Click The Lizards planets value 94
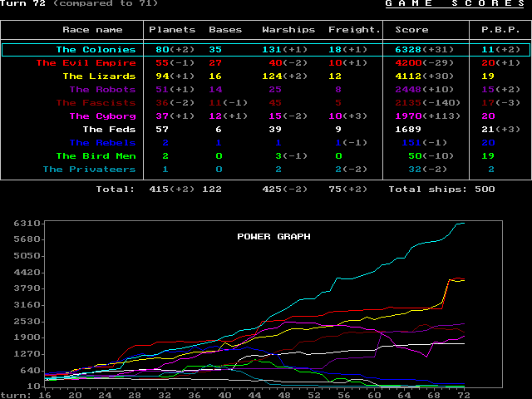532x399 pixels. point(163,76)
